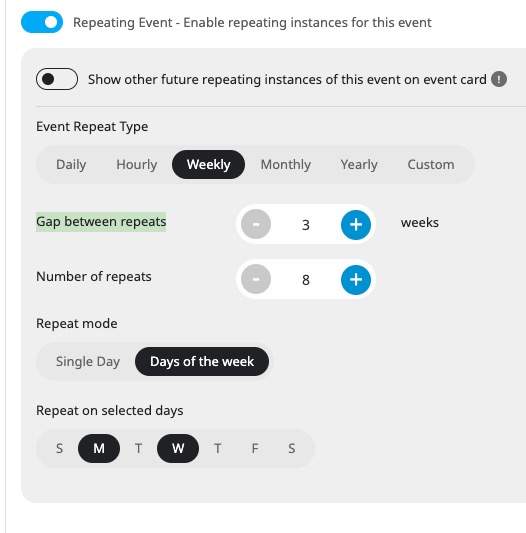Switch repeat mode to Single Day
The height and width of the screenshot is (533, 526).
88,362
